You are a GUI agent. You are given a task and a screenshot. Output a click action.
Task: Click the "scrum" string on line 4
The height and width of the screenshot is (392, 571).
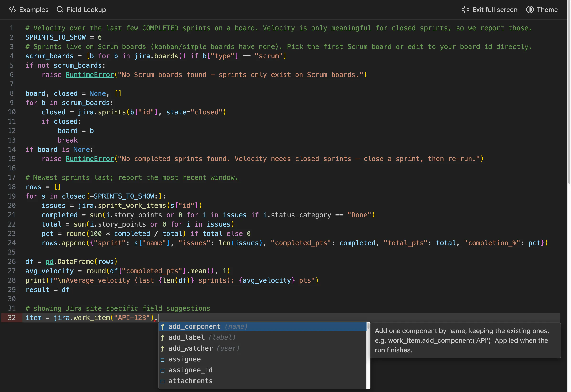269,56
